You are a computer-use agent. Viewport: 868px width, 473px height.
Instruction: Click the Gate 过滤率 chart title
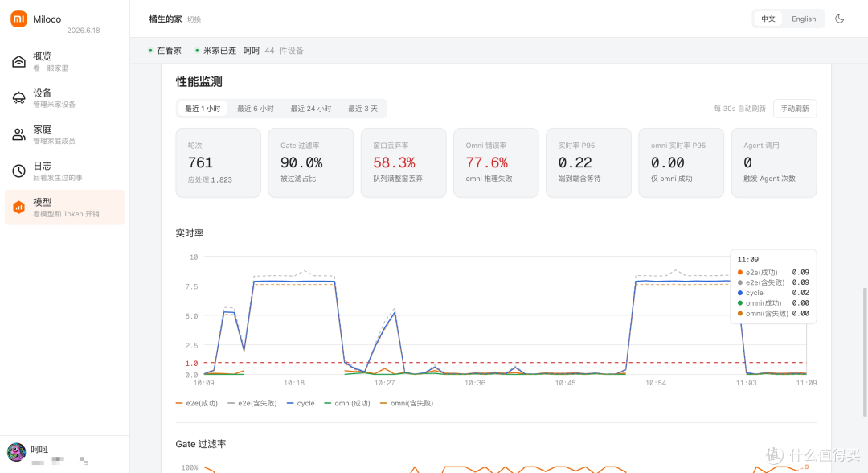tap(201, 444)
